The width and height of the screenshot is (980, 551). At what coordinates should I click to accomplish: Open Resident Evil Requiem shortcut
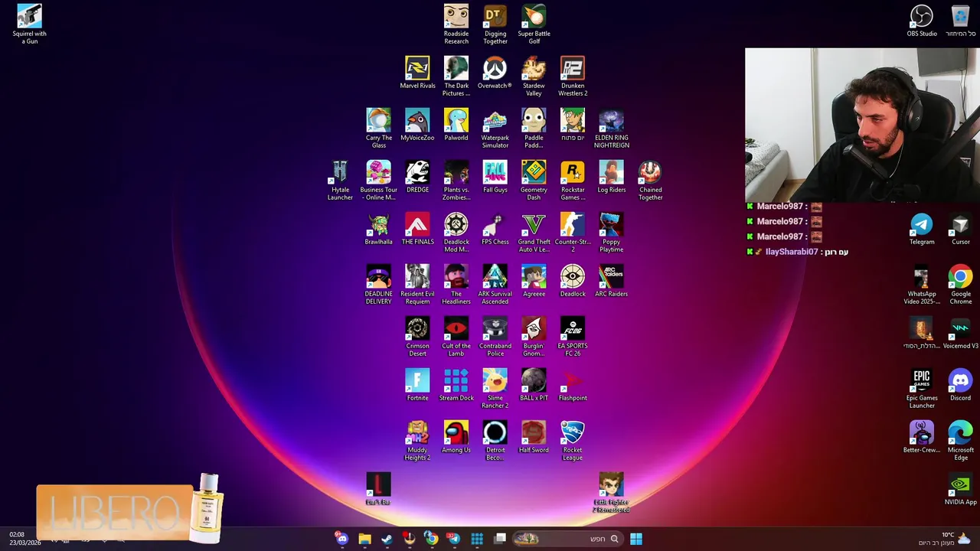click(417, 284)
